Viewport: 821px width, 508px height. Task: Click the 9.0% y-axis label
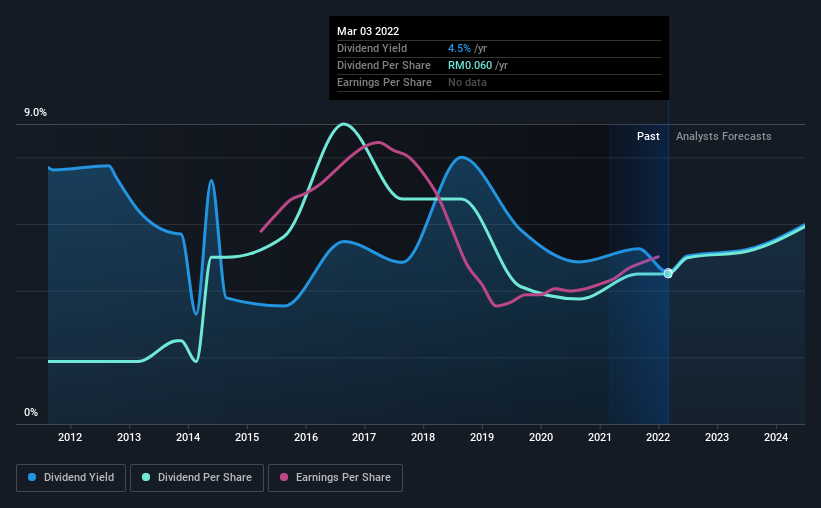pos(35,113)
